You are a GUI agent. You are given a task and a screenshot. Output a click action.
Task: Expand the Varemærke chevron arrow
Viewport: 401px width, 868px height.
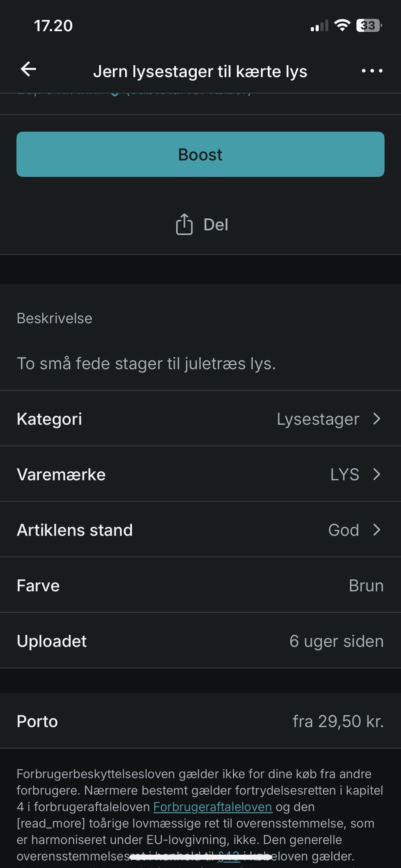(377, 474)
